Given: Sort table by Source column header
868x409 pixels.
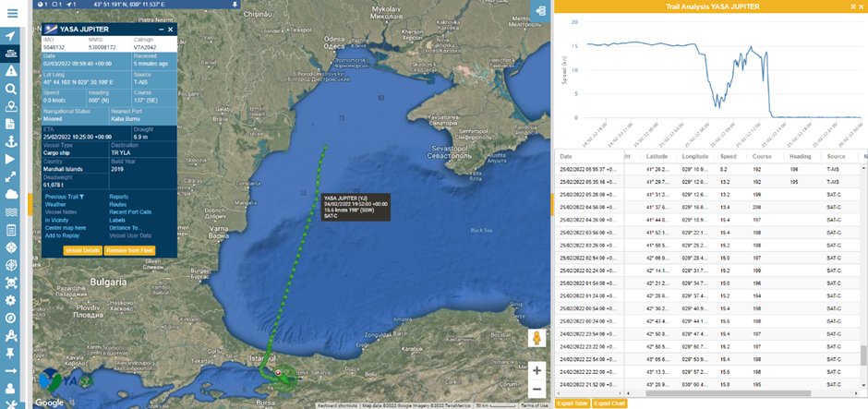Looking at the screenshot, I should (836, 157).
